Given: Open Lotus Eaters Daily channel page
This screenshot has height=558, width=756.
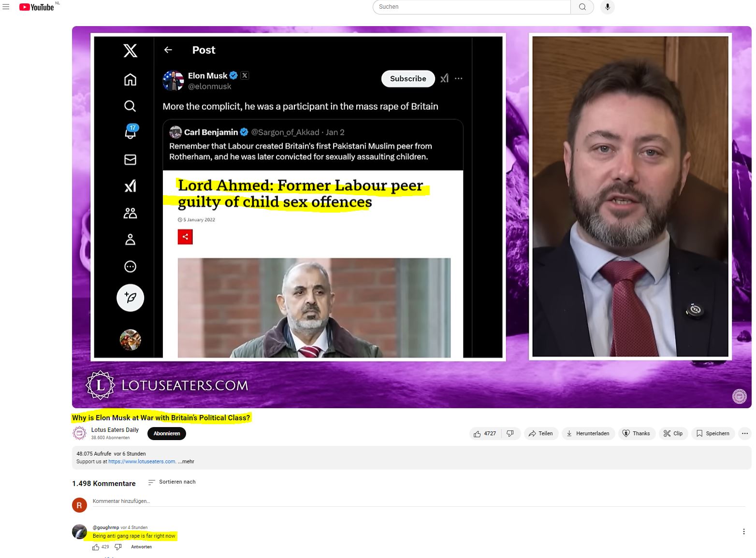Looking at the screenshot, I should point(115,429).
